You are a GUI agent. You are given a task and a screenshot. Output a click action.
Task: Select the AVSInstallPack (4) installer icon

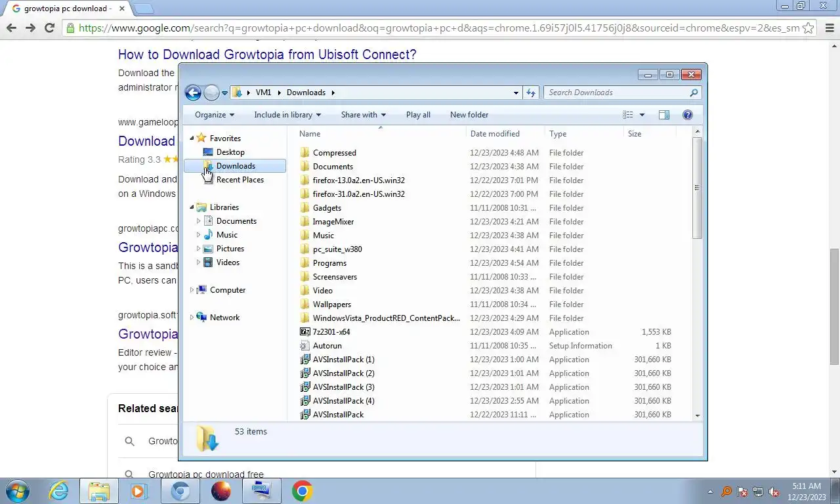[x=304, y=401]
